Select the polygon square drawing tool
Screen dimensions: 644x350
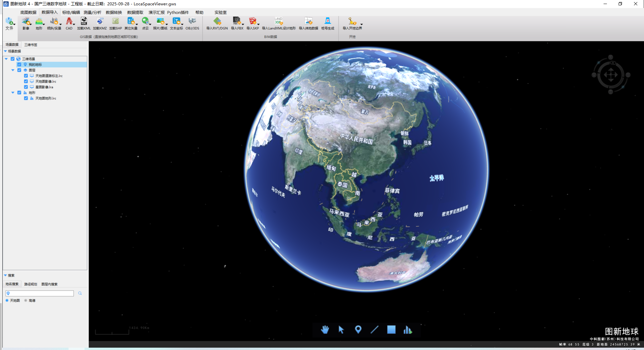coord(391,330)
